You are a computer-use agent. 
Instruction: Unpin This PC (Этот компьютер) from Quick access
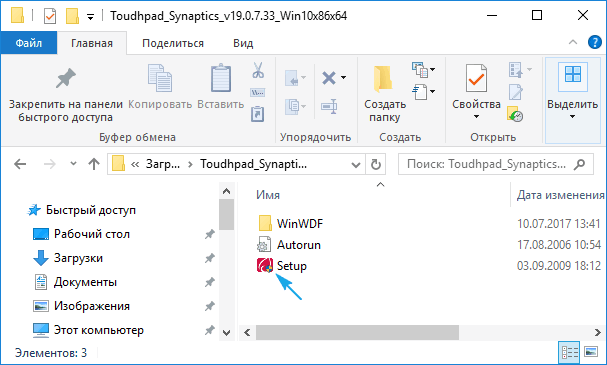coord(210,330)
